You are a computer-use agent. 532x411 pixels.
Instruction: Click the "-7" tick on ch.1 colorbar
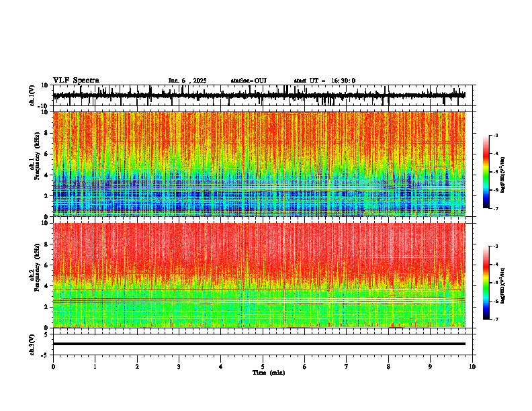(x=496, y=208)
